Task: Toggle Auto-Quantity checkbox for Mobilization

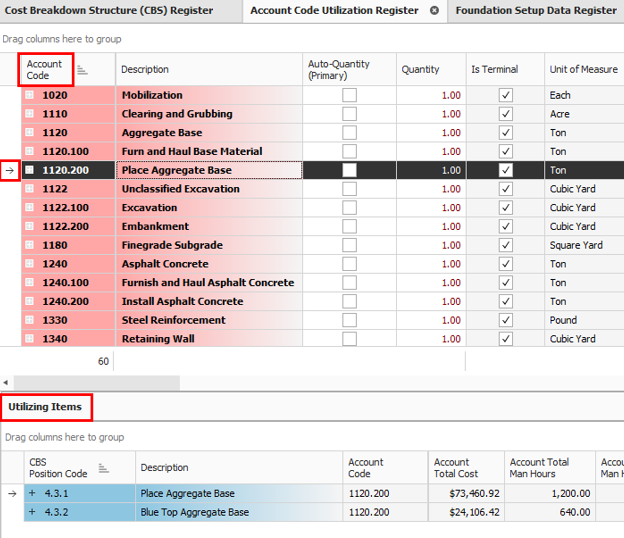Action: (349, 95)
